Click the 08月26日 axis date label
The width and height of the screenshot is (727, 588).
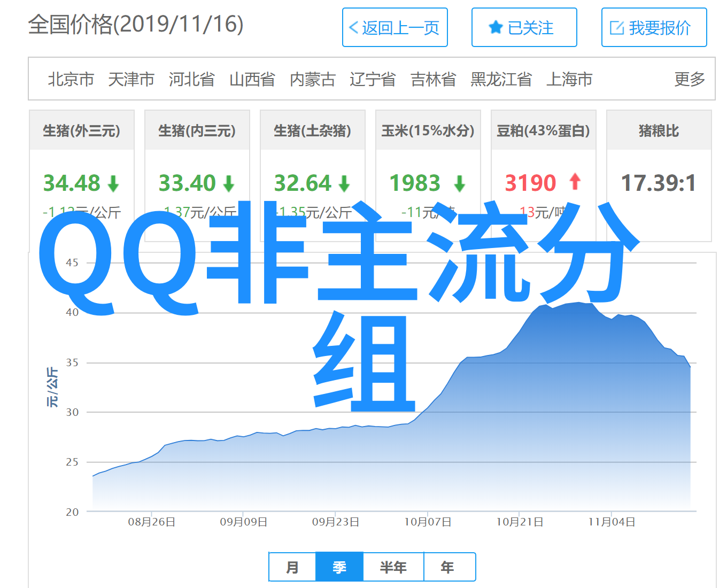tap(152, 522)
